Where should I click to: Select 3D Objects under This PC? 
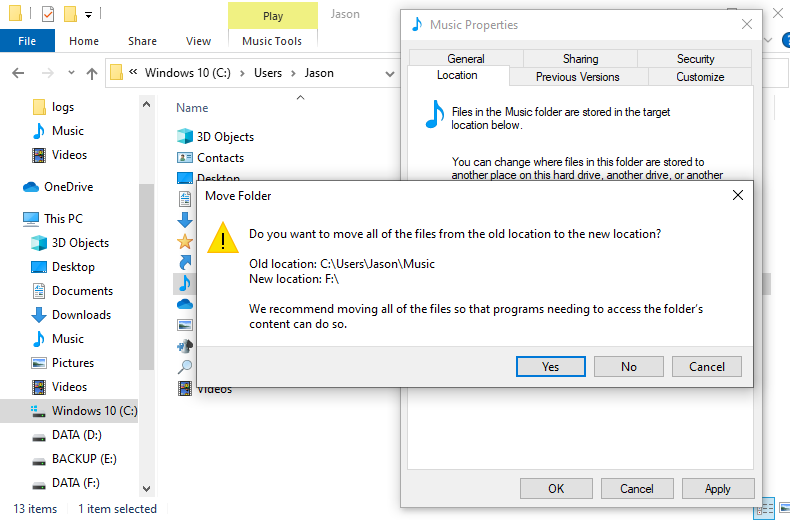(x=80, y=243)
